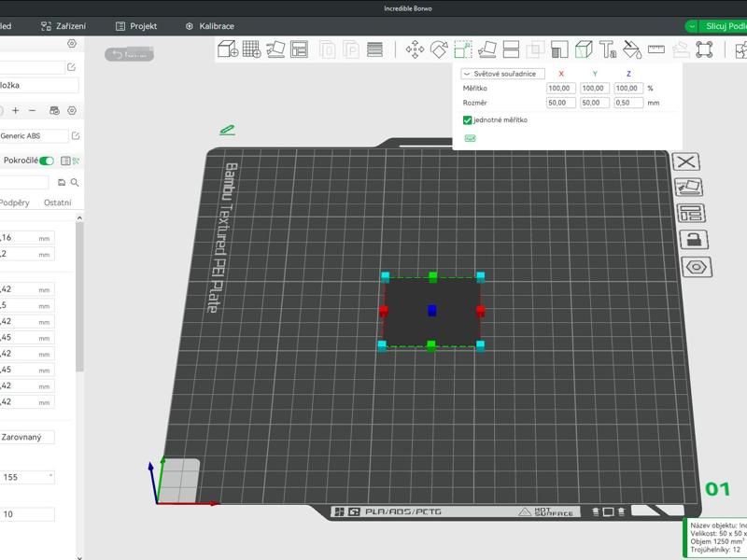Open filament settings gear icon

72,110
